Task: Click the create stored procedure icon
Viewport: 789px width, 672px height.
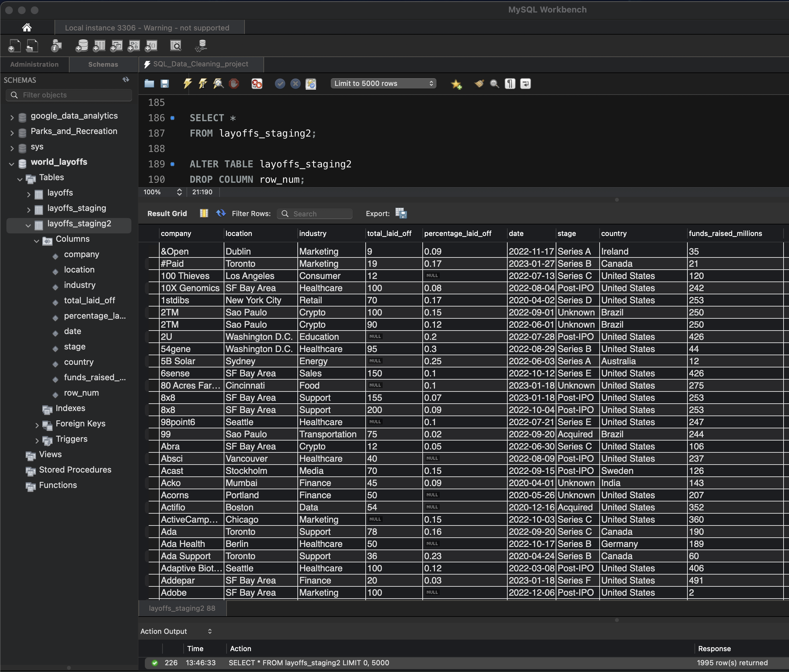Action: (x=134, y=46)
